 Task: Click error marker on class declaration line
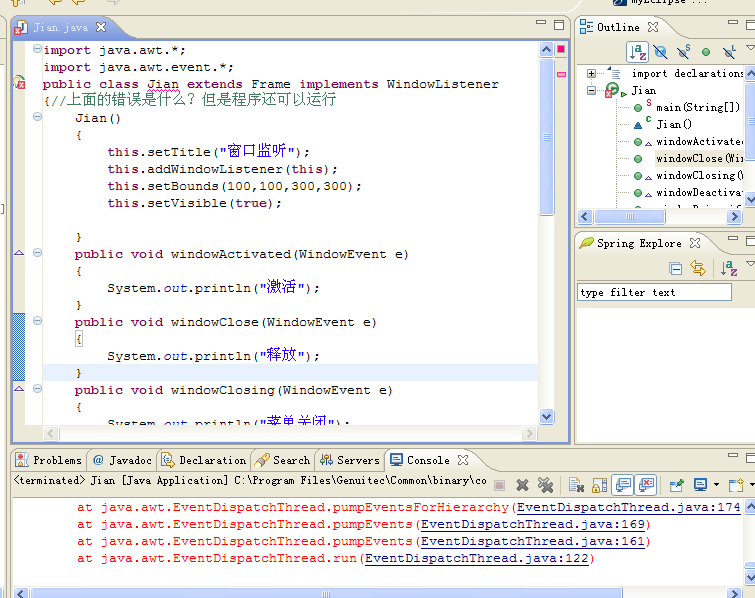click(19, 83)
